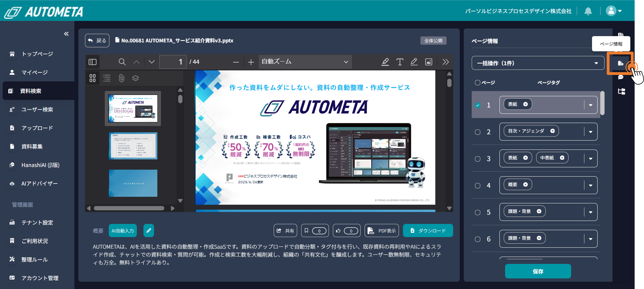
Task: Open the 自動ズーム zoom dropdown
Action: [x=305, y=62]
